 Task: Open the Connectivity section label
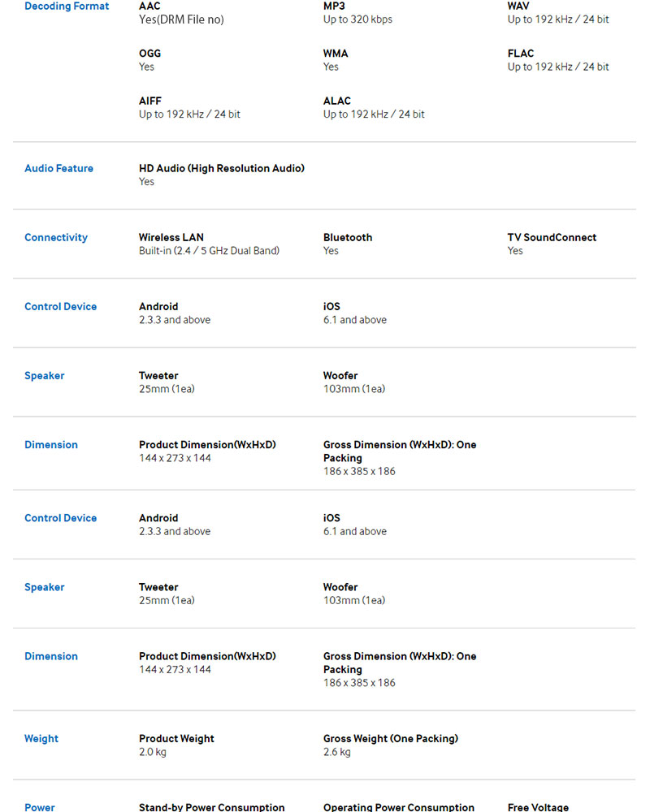pos(56,238)
